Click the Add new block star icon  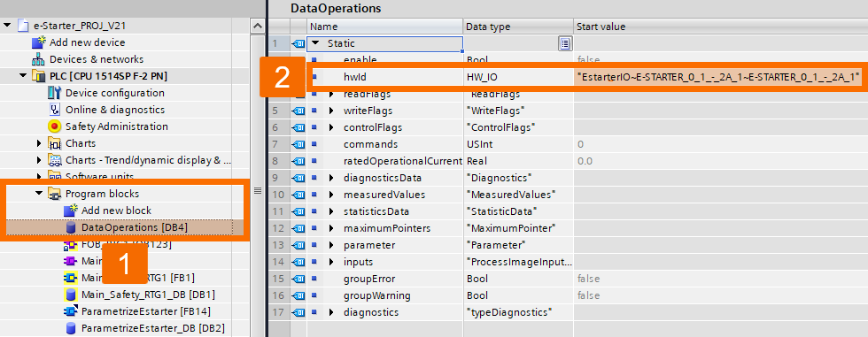pos(70,211)
